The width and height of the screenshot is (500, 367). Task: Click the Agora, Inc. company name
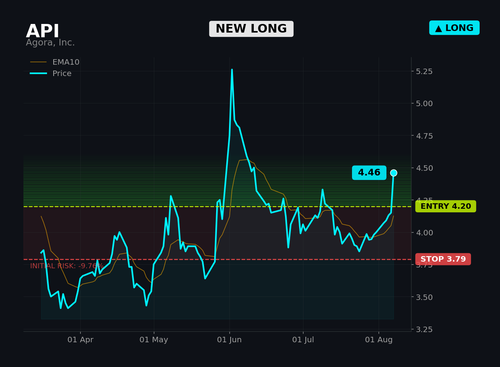pyautogui.click(x=50, y=43)
